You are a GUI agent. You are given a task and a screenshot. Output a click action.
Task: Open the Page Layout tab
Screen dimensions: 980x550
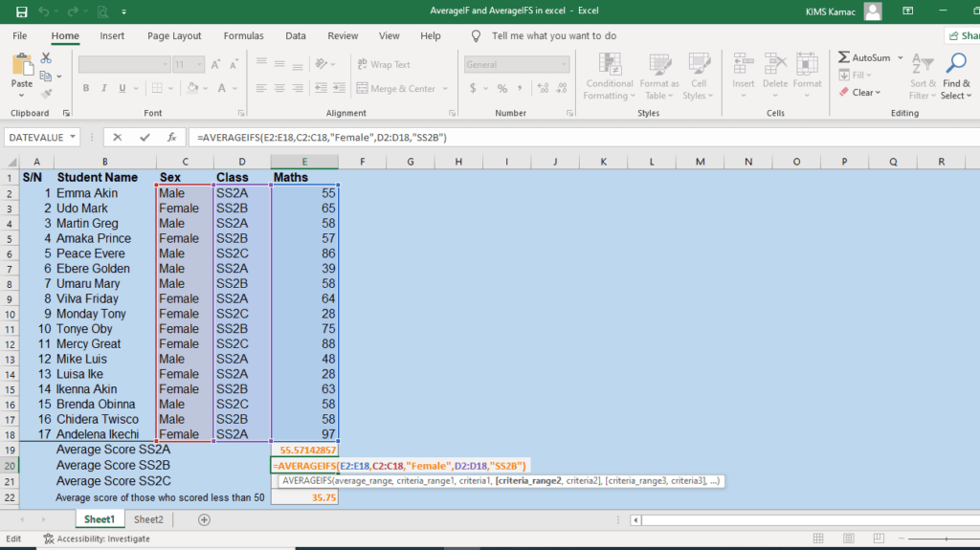(x=174, y=35)
